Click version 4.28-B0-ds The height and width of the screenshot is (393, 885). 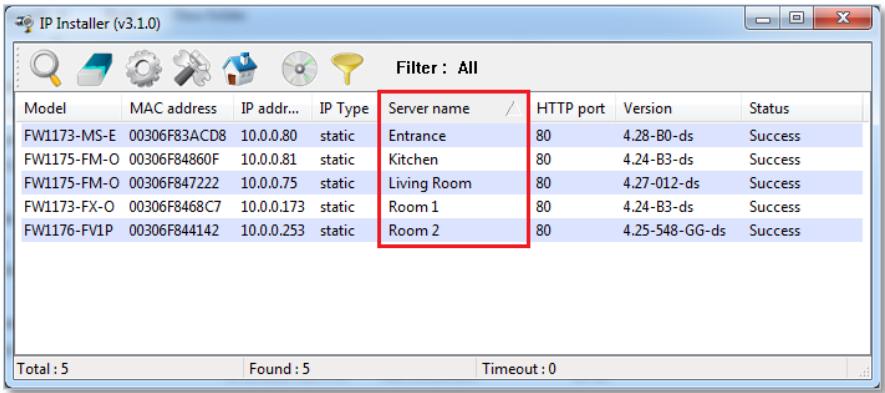(x=658, y=136)
